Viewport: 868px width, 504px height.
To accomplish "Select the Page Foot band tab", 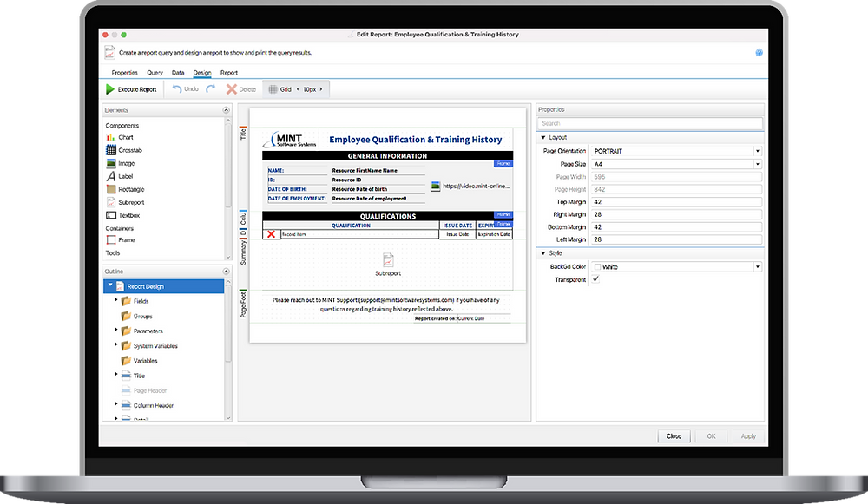I will [x=243, y=304].
